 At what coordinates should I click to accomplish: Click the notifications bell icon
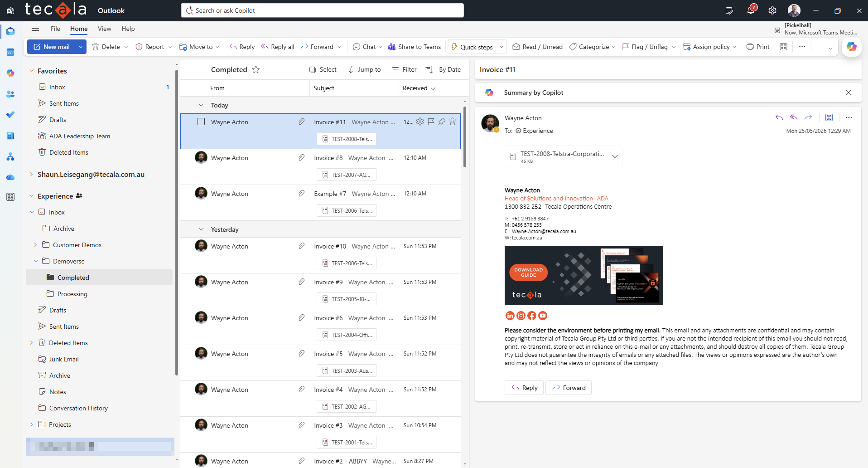(x=751, y=10)
